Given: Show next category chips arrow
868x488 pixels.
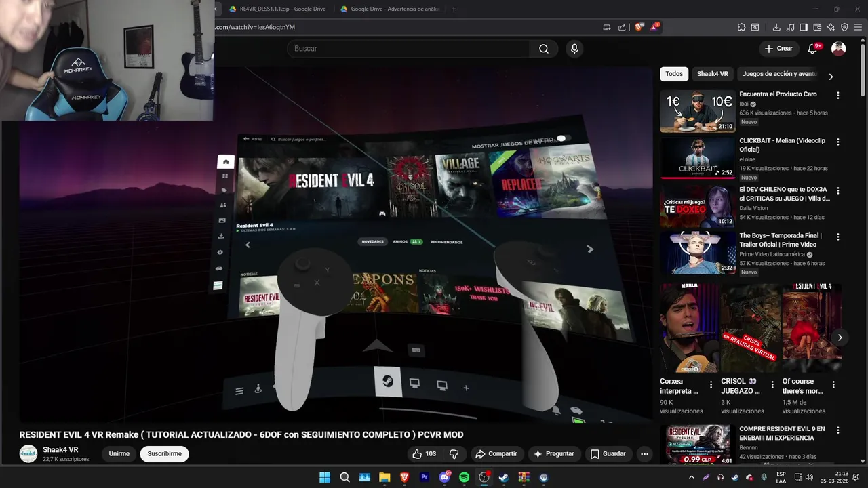Looking at the screenshot, I should 831,76.
